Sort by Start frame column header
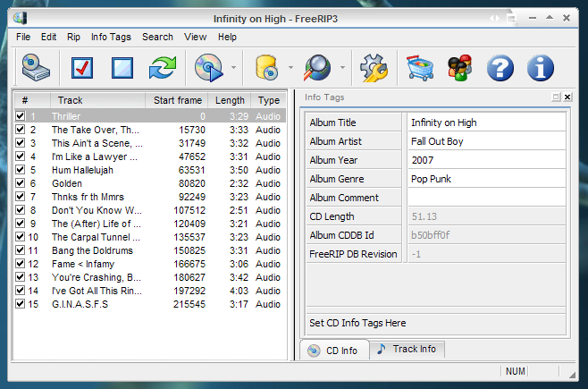This screenshot has width=588, height=389. point(177,100)
